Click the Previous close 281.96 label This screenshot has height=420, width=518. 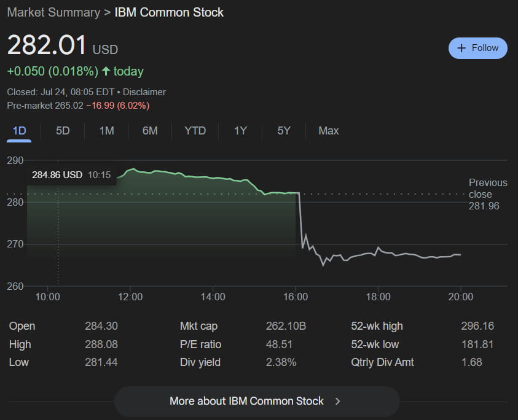(488, 194)
